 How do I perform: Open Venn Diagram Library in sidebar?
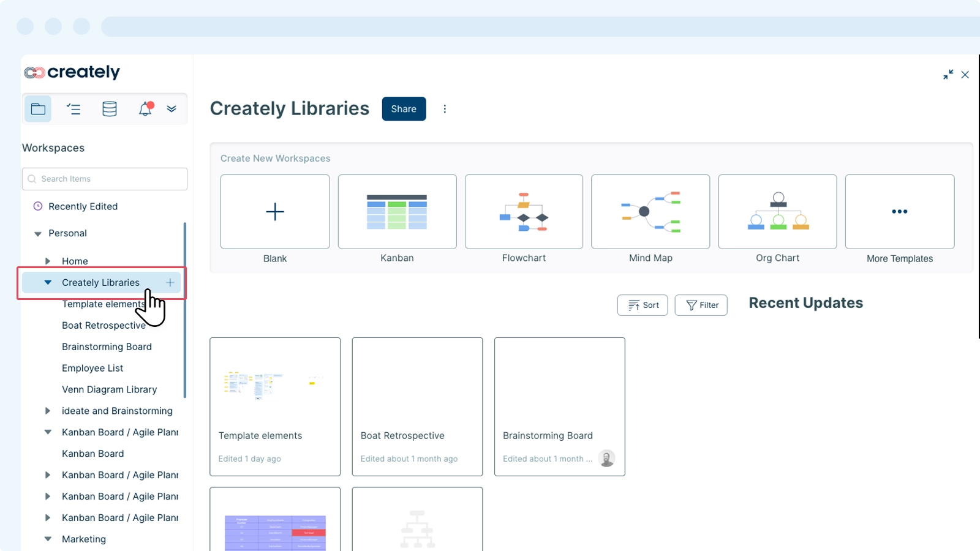(x=109, y=389)
